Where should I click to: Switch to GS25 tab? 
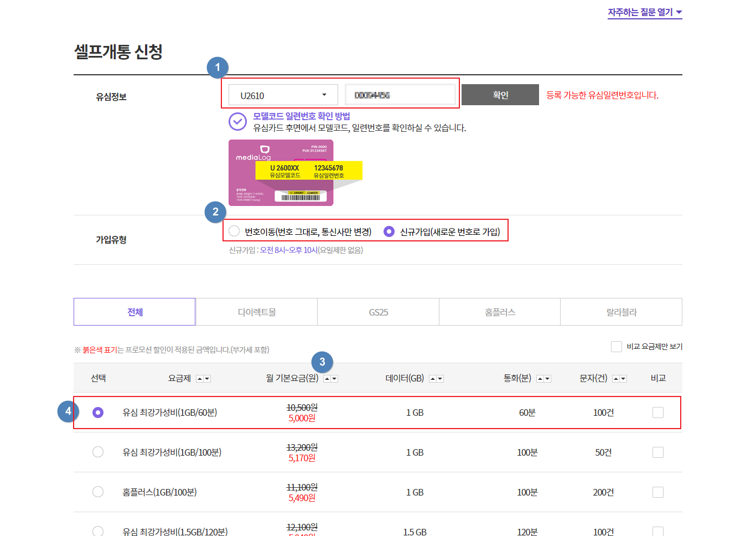[x=379, y=312]
